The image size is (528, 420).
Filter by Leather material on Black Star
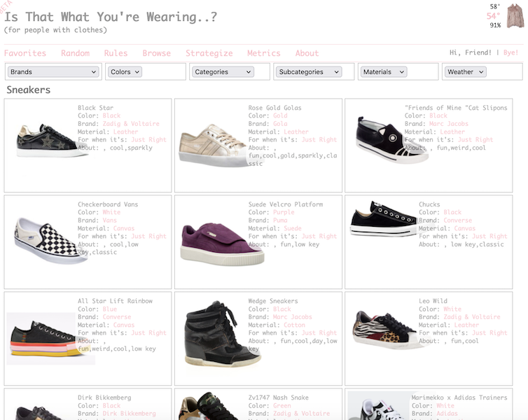(125, 132)
